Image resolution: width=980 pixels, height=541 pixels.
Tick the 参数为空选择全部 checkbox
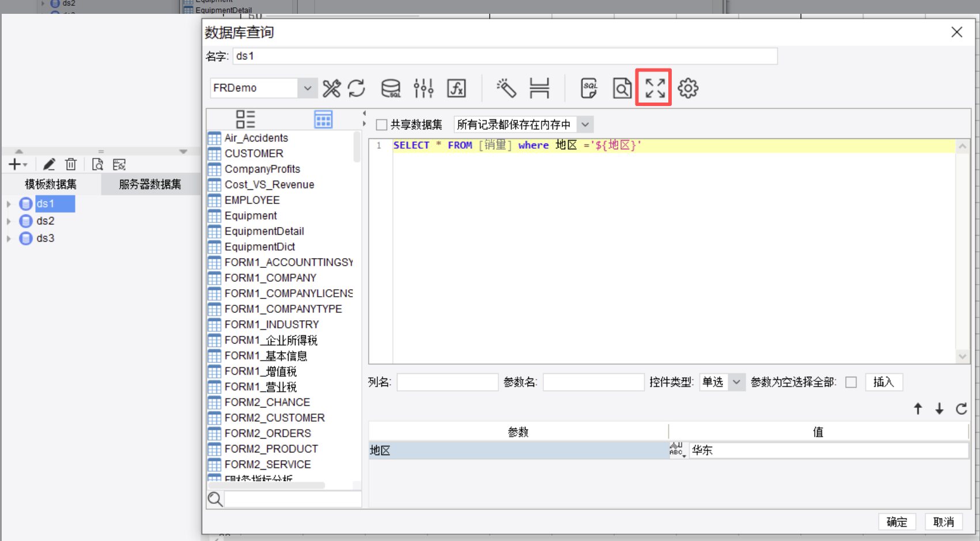pyautogui.click(x=851, y=382)
